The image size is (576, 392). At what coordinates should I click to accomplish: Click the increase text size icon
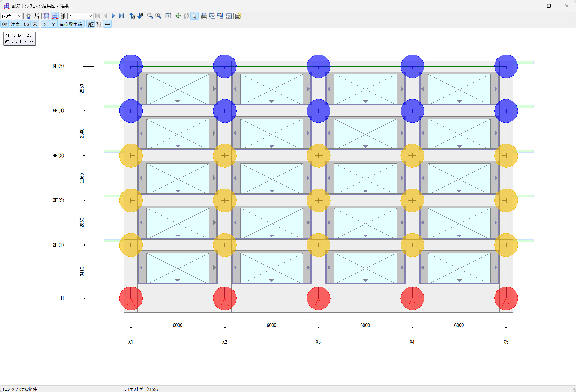132,16
